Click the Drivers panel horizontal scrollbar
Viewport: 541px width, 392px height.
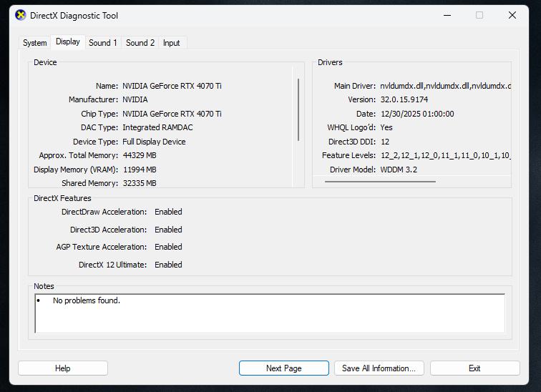[380, 182]
